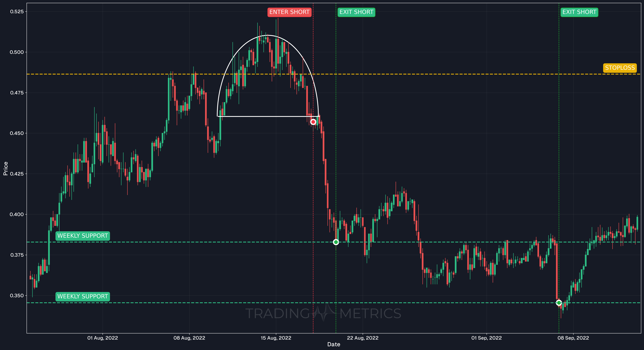Screen dimensions: 644x350
Task: Click the 22 Aug, 2022 date label
Action: (x=363, y=338)
